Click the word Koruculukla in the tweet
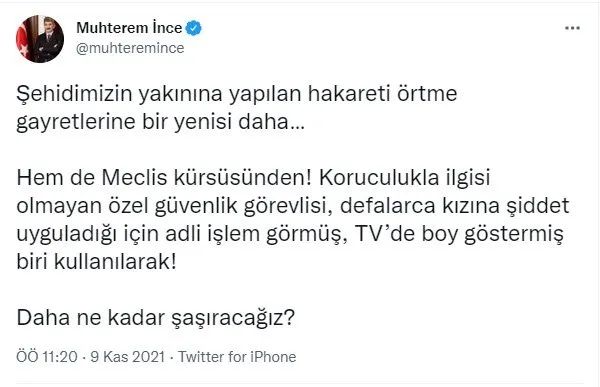Screen dimensions: 600x387 click(379, 178)
